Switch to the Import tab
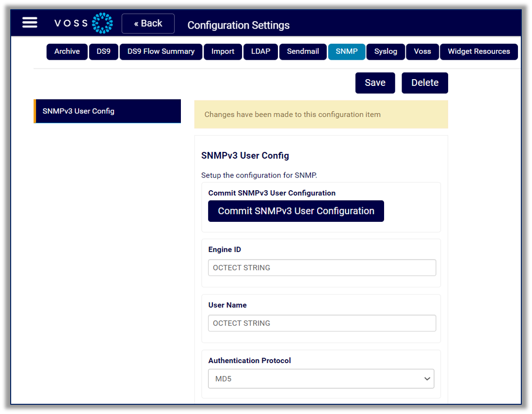Screen dimensions: 532x414 pyautogui.click(x=223, y=51)
